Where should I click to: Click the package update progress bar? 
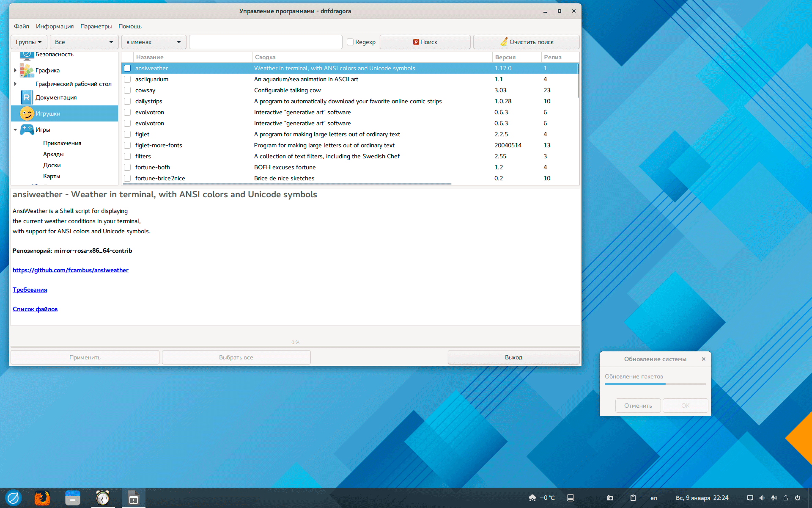[655, 384]
